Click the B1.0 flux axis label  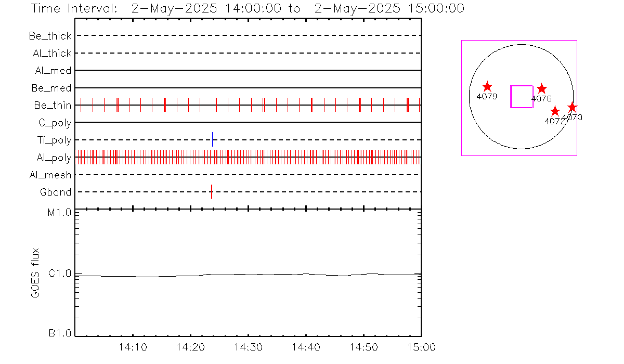click(60, 333)
